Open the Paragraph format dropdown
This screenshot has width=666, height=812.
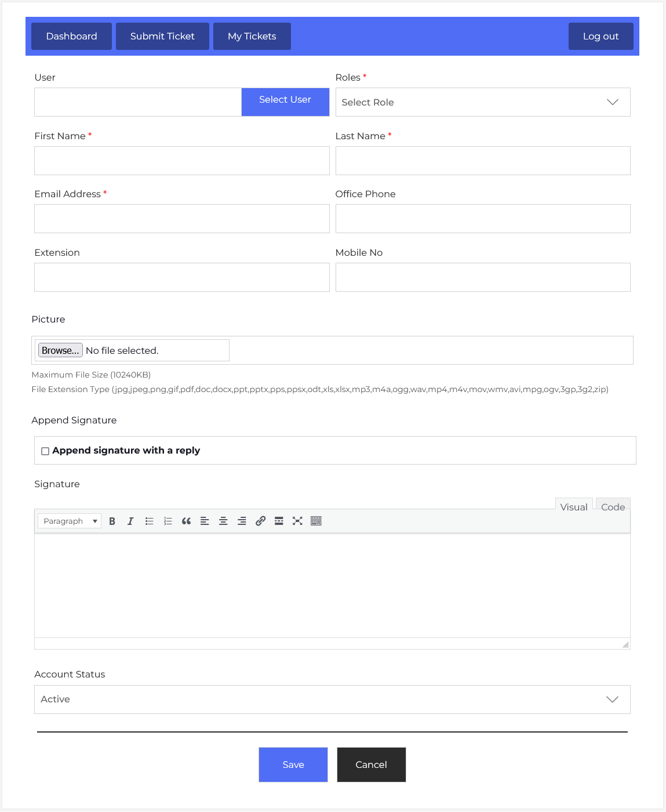point(69,521)
